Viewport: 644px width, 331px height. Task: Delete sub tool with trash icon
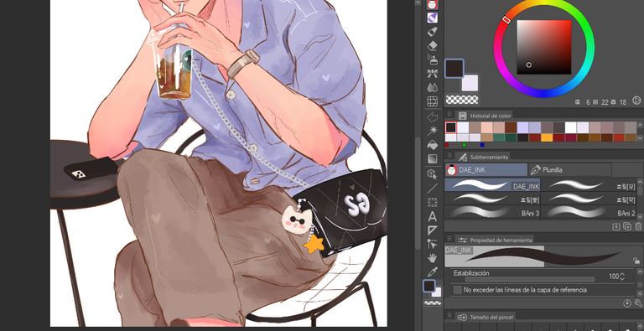click(x=638, y=226)
